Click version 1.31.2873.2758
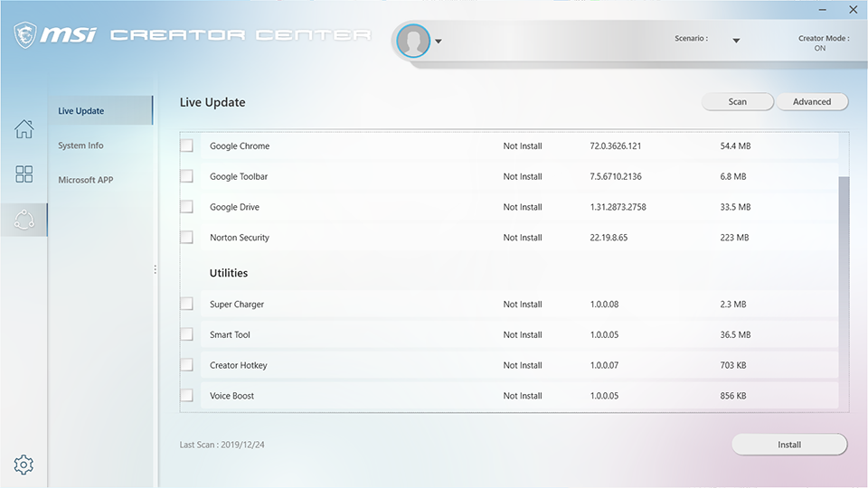868x488 pixels. (618, 207)
